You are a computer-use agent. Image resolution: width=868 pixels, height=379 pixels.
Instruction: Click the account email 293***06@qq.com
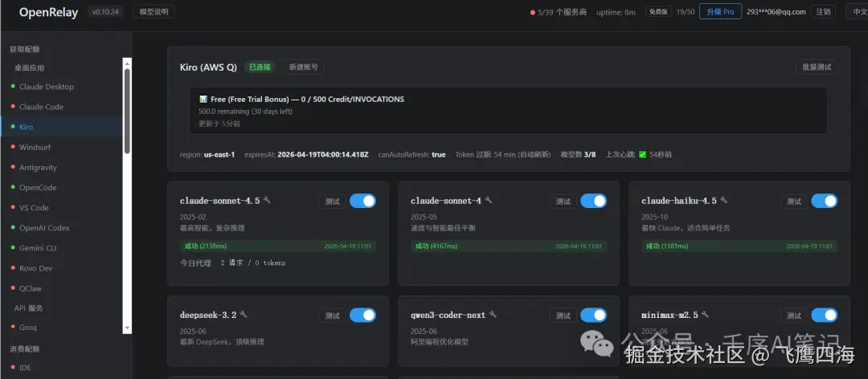click(x=776, y=11)
